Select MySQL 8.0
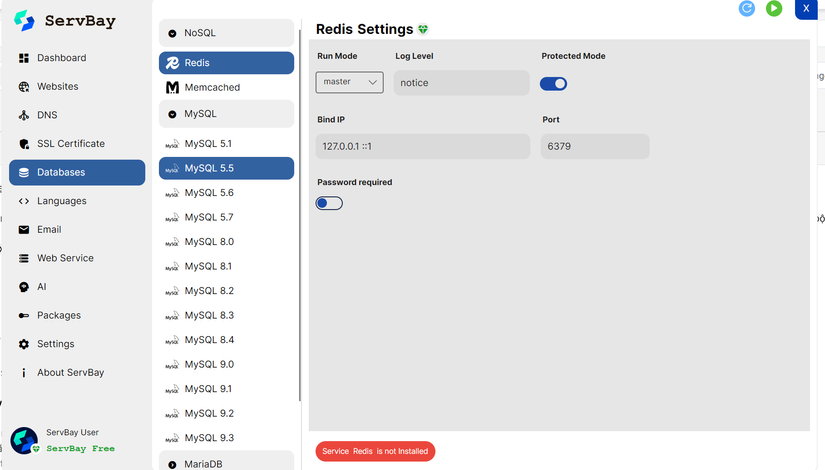This screenshot has width=825, height=470. (x=226, y=242)
